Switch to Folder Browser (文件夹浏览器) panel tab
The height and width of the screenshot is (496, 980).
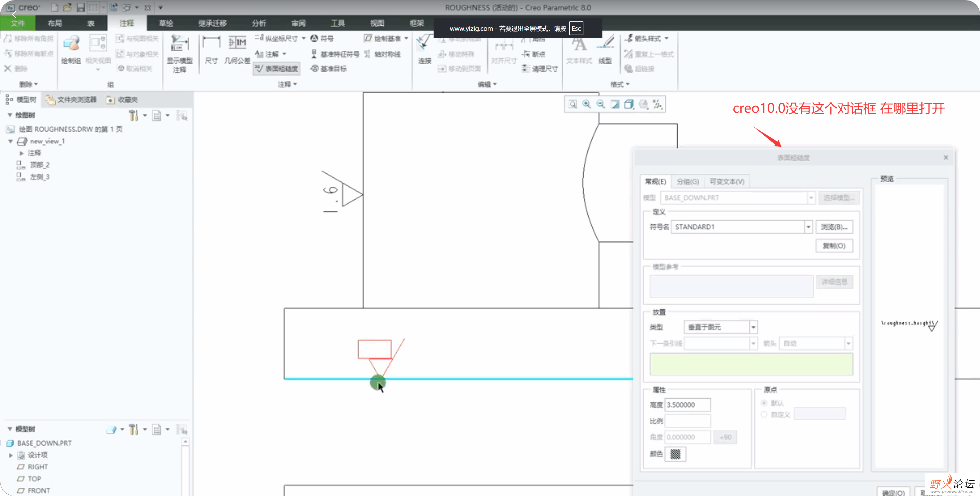(x=72, y=100)
